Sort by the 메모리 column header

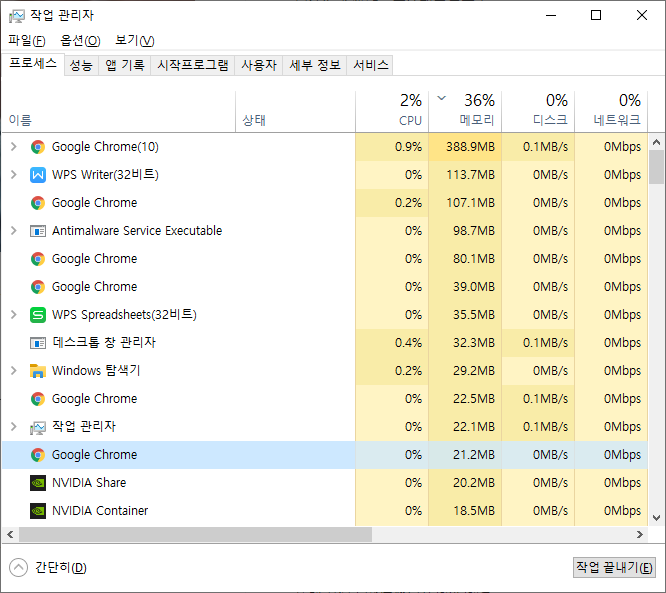coord(465,111)
